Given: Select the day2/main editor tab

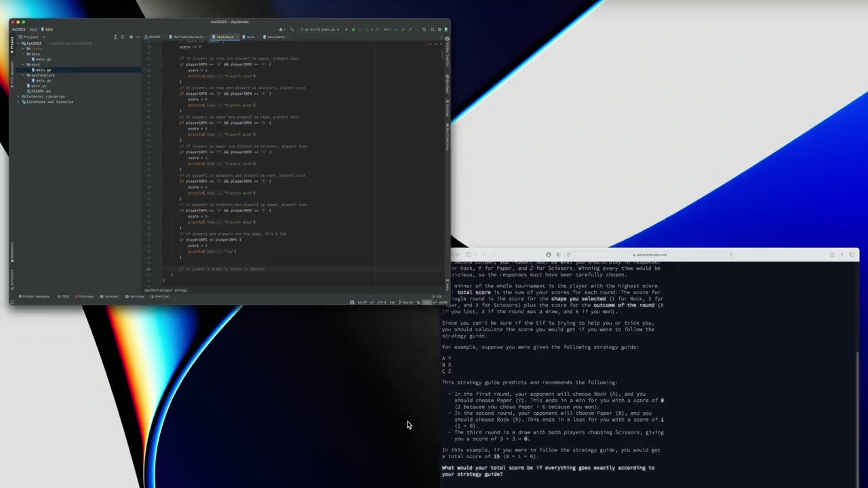Looking at the screenshot, I should tap(224, 37).
